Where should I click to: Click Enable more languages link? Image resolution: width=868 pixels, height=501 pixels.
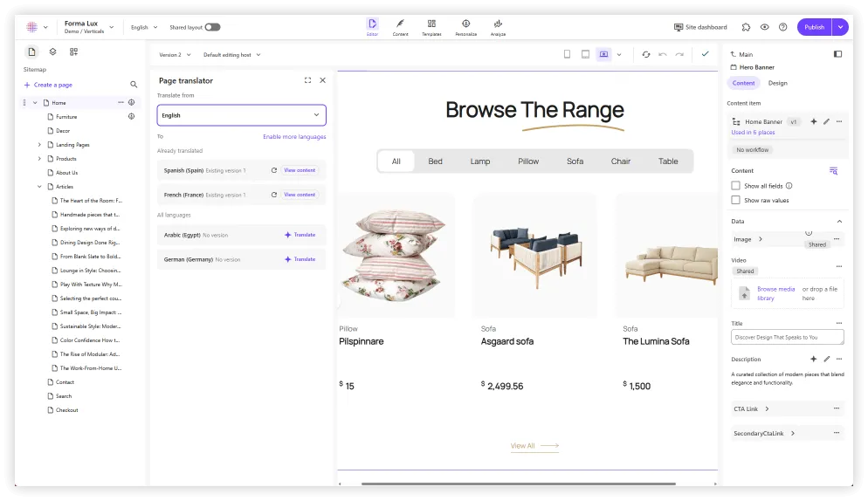294,137
